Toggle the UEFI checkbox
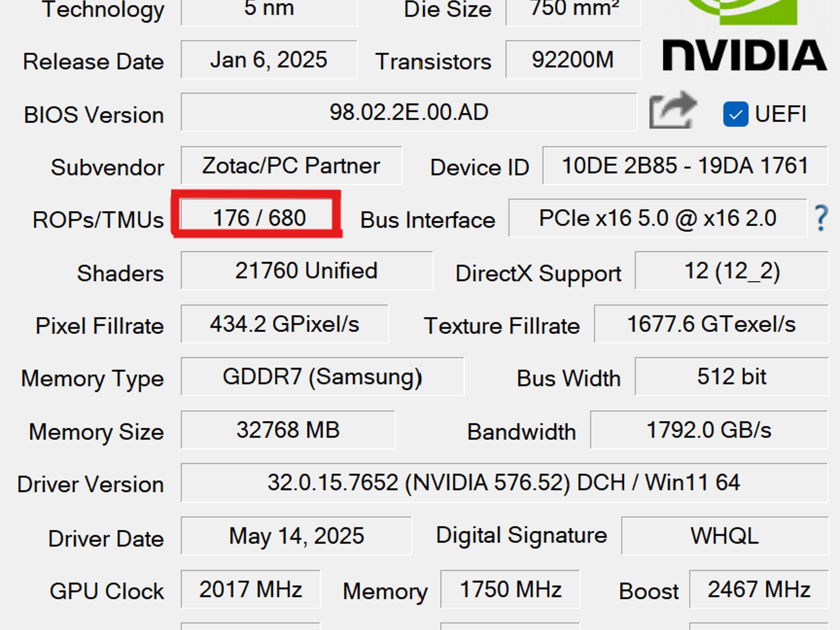 pos(736,114)
